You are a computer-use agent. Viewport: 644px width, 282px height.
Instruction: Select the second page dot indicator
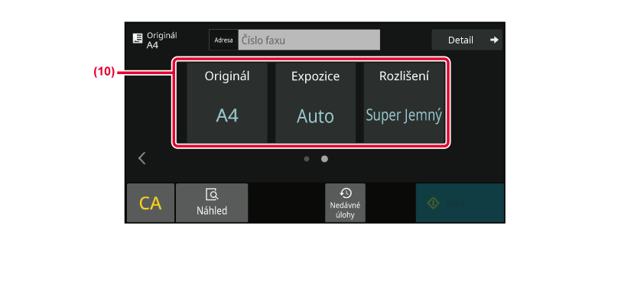point(324,159)
